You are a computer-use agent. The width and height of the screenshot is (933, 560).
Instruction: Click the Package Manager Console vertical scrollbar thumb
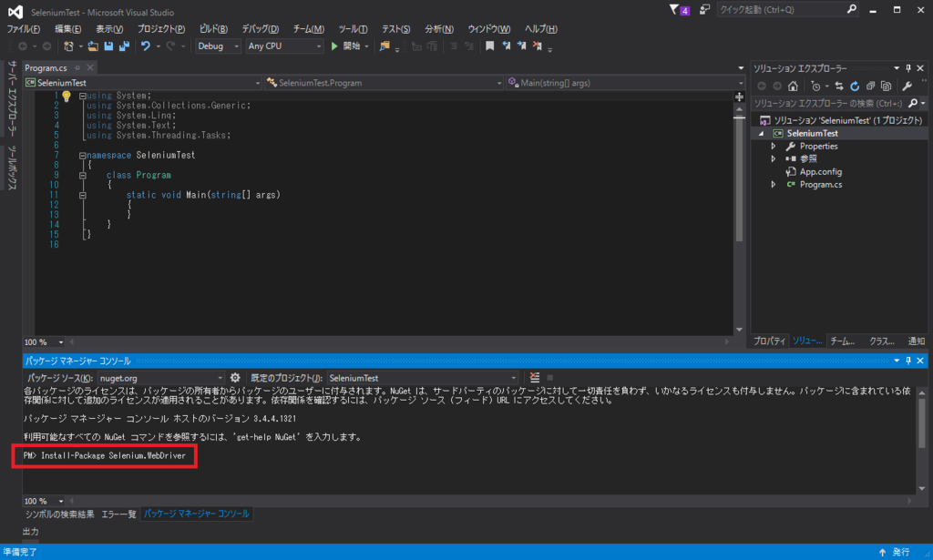pyautogui.click(x=922, y=423)
